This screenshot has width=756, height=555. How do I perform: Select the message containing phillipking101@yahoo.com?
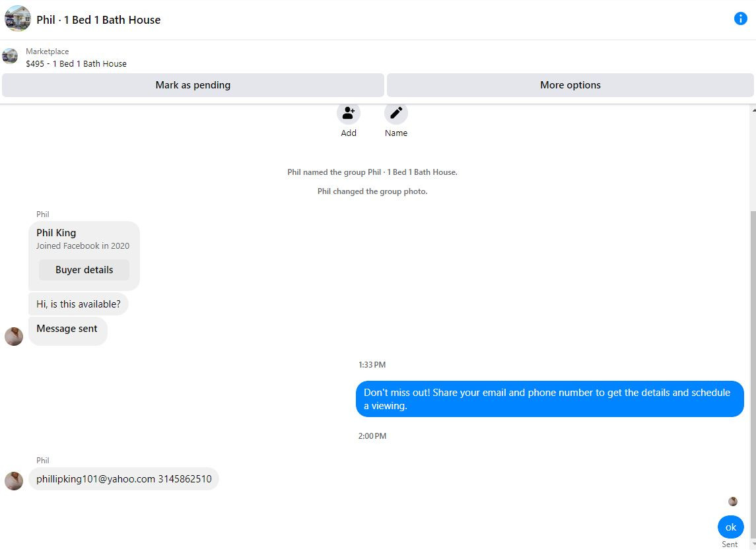click(x=123, y=479)
